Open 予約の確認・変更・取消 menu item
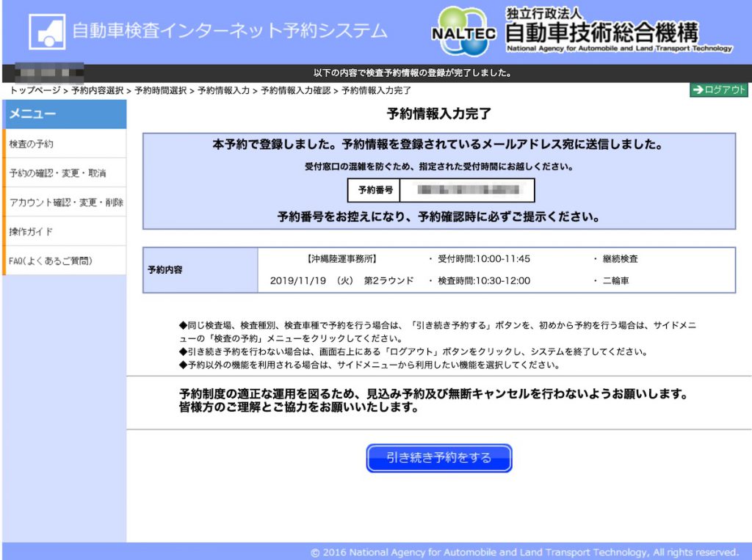The width and height of the screenshot is (752, 560). (58, 173)
